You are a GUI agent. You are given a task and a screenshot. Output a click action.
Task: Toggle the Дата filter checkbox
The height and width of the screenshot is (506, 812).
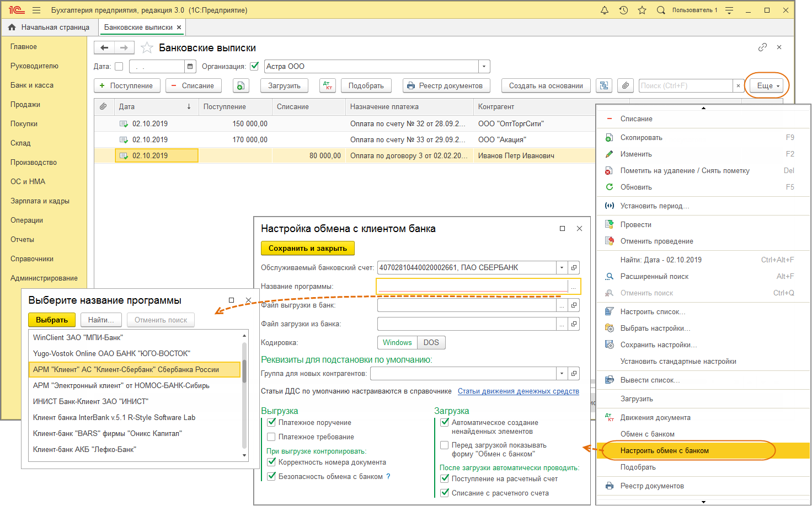tap(119, 66)
